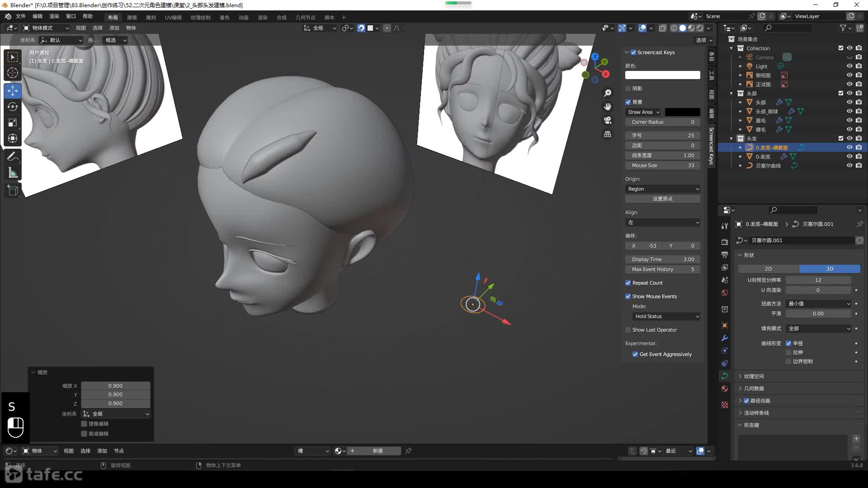
Task: Enable 镜像编辑 checkbox in operator panel
Action: tap(84, 424)
